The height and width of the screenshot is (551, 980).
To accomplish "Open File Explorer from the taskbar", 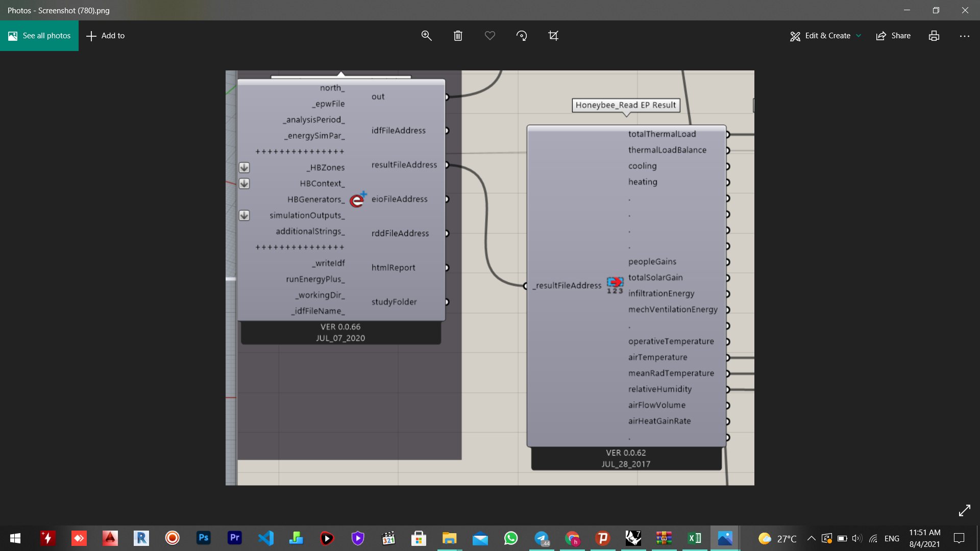I will pyautogui.click(x=449, y=538).
